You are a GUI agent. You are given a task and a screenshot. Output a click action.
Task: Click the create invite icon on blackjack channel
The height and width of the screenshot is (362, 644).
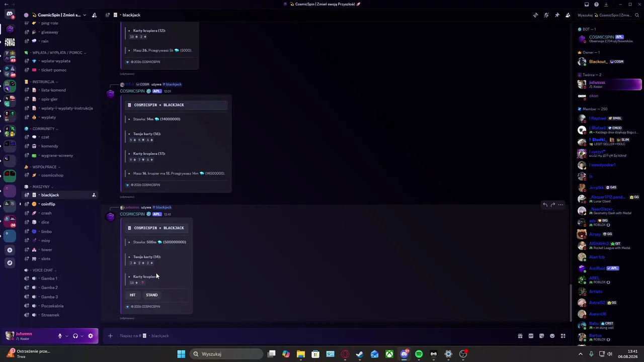[94, 195]
